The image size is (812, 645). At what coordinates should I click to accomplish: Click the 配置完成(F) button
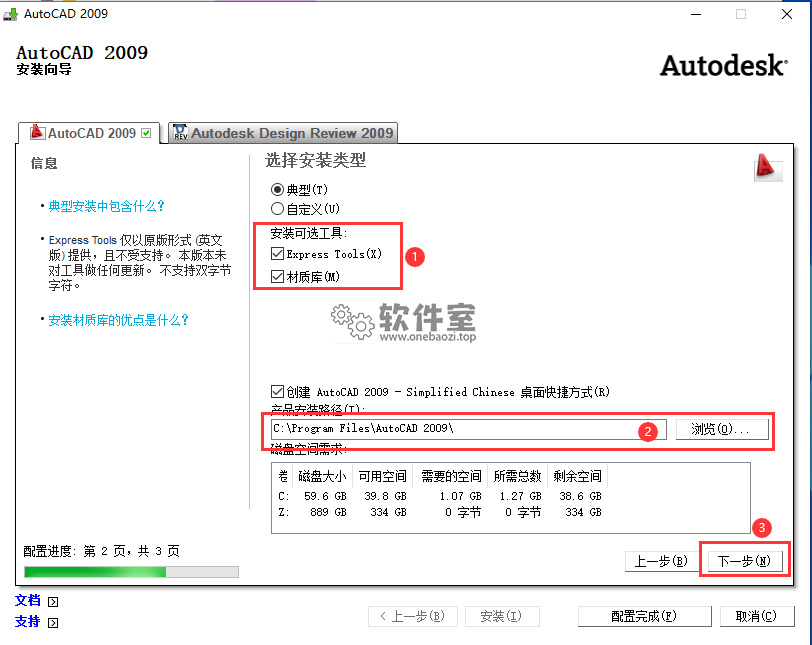pyautogui.click(x=644, y=616)
